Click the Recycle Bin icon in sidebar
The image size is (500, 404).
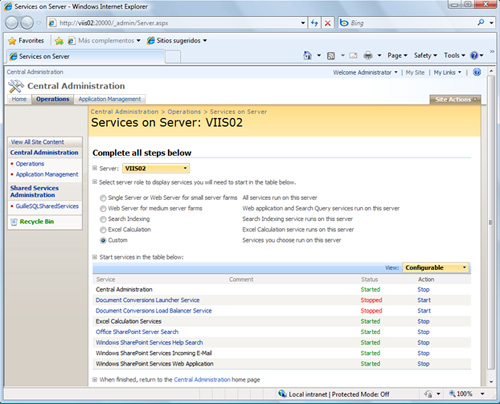click(14, 222)
